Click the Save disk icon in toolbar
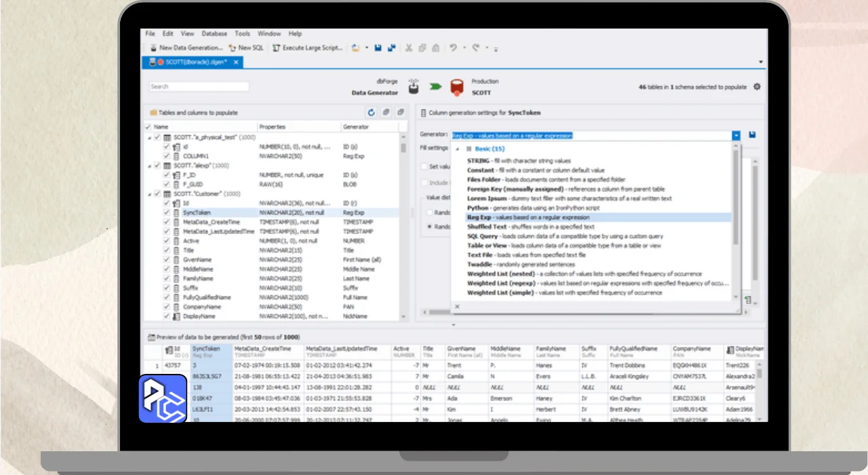 [379, 48]
